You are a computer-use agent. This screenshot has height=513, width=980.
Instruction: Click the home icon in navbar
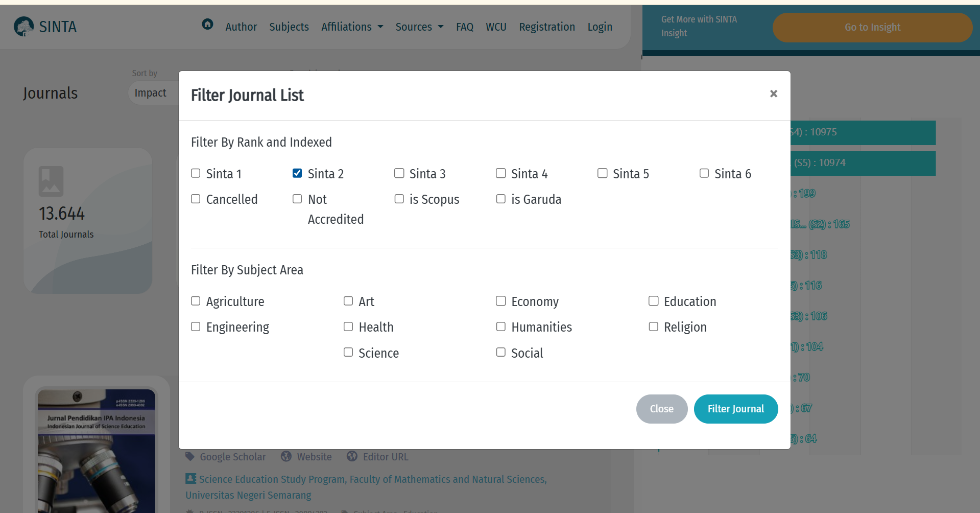coord(207,24)
